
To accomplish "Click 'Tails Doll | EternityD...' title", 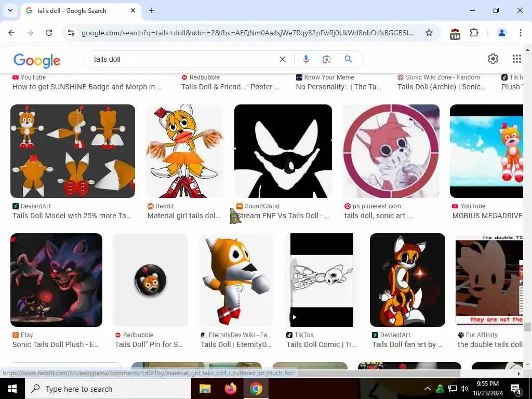I will (236, 345).
